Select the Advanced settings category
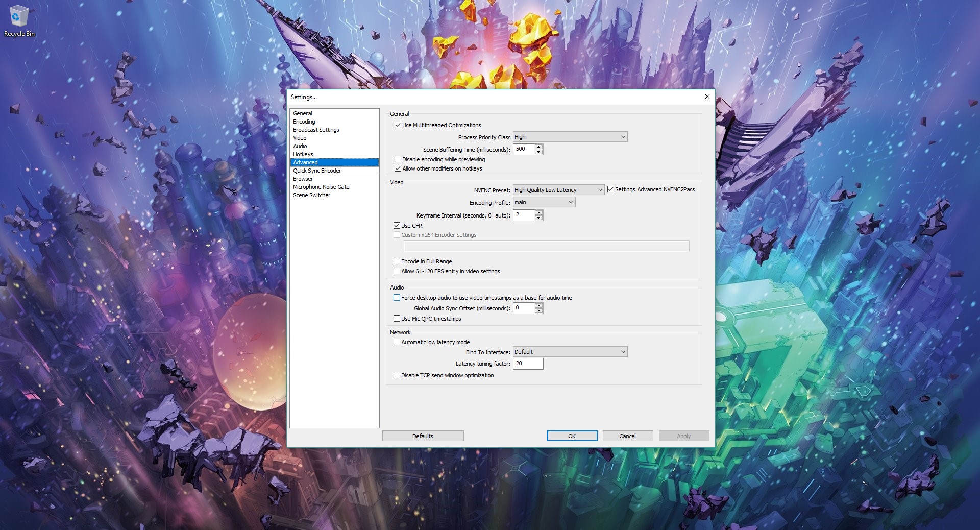The width and height of the screenshot is (980, 530). (334, 162)
